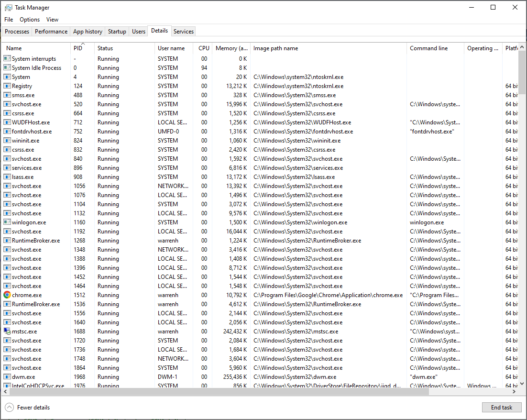Image resolution: width=527 pixels, height=420 pixels.
Task: Click icon of svchost.exe with PID 1864
Action: [7, 367]
